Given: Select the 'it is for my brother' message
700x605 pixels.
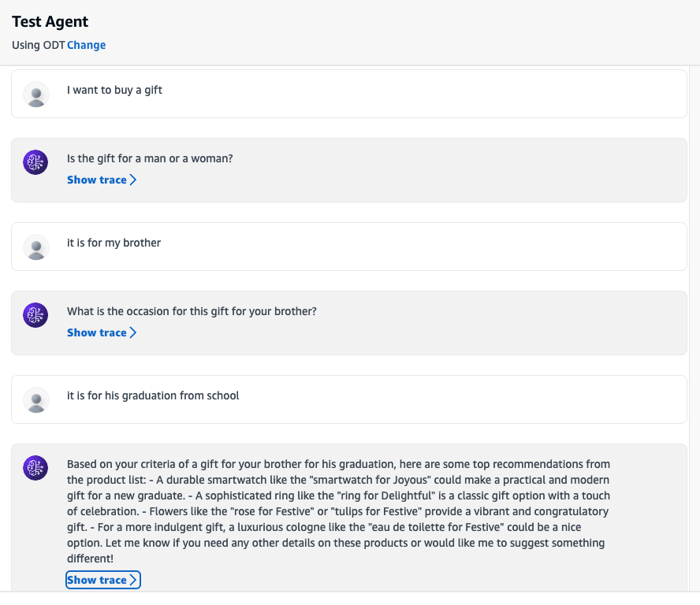Looking at the screenshot, I should [x=114, y=243].
